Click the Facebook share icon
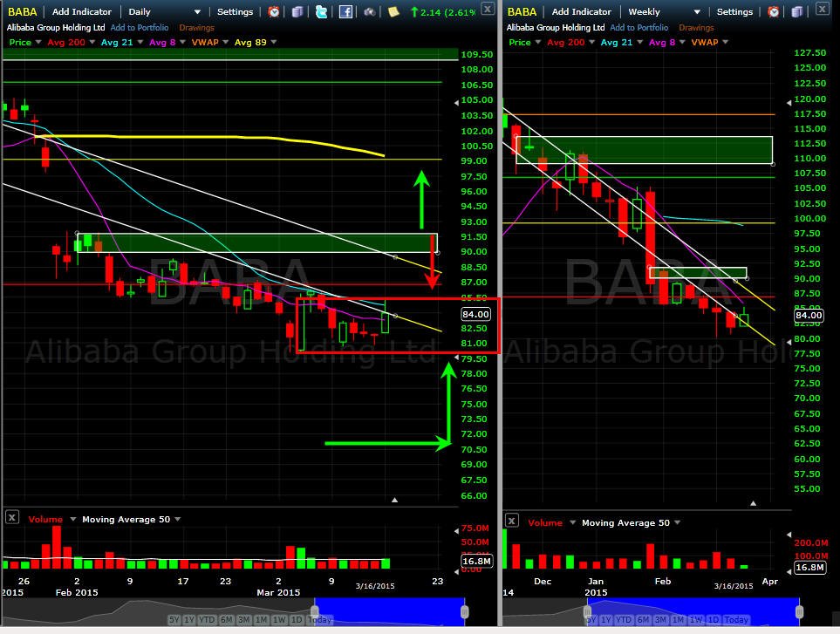840x634 pixels. [x=345, y=11]
